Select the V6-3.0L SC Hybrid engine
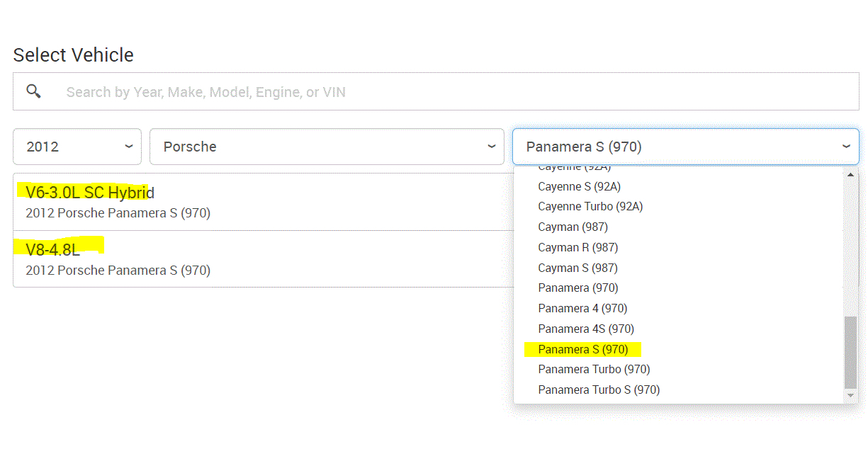The image size is (868, 449). 90,193
